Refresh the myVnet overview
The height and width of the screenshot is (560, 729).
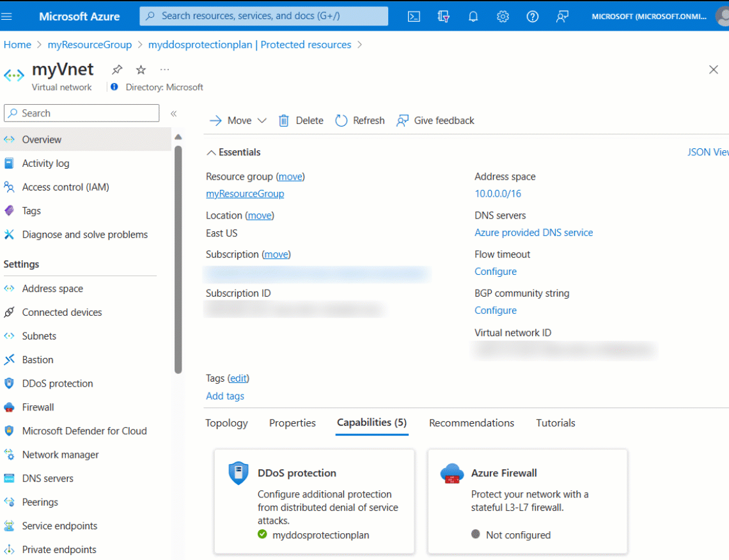point(360,121)
